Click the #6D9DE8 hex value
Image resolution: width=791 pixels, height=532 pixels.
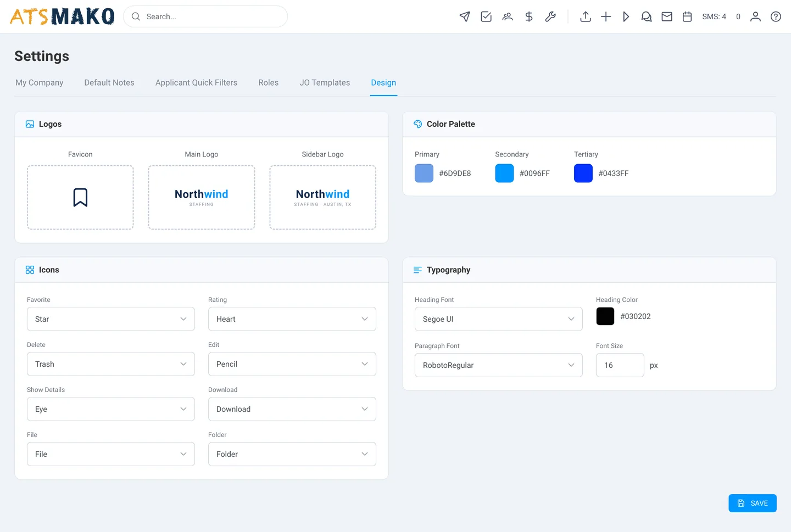pos(455,173)
